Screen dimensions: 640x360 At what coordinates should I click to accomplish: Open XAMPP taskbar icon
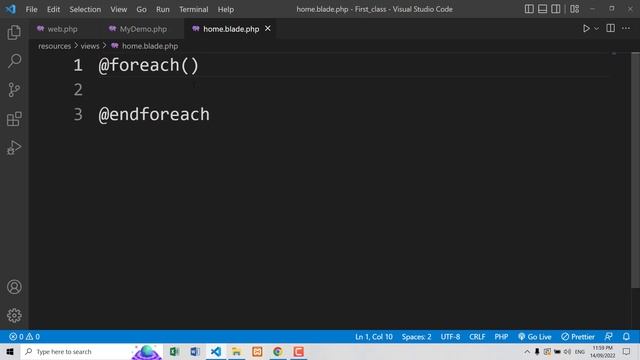click(257, 351)
